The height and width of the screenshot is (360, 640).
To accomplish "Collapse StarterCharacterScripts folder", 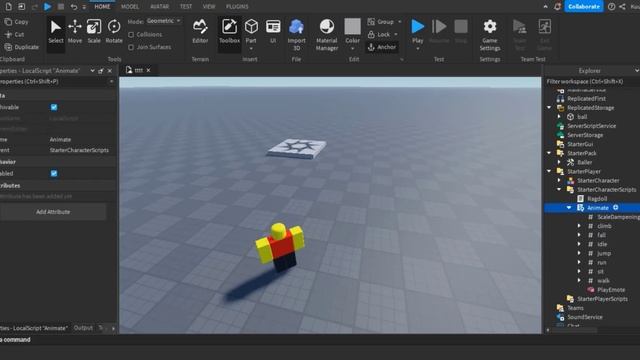I will point(559,189).
